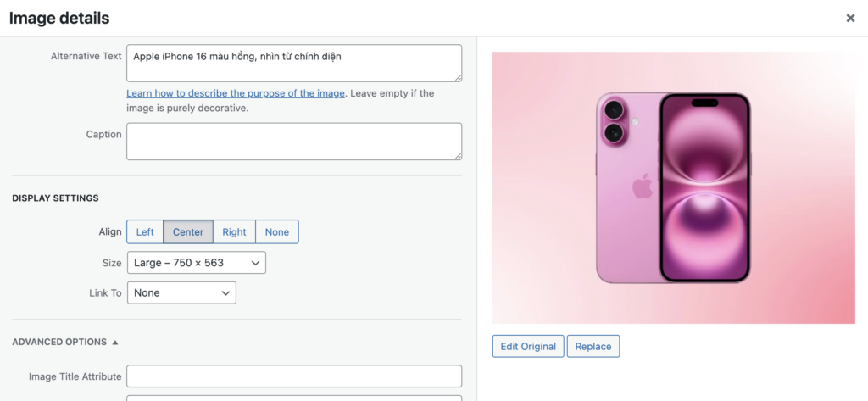Click the partially visible field below Image Title
Image resolution: width=868 pixels, height=401 pixels.
(293, 398)
